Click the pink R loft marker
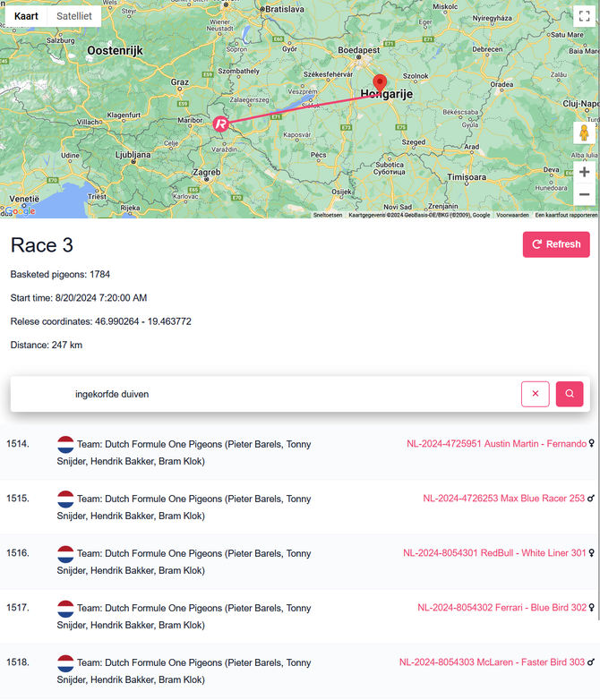This screenshot has height=700, width=600. 220,124
